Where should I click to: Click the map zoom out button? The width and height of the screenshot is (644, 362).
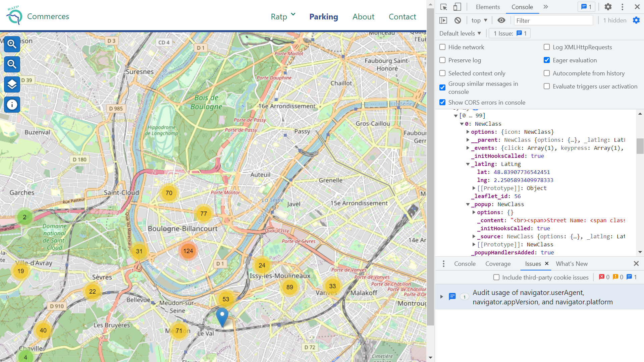12,64
